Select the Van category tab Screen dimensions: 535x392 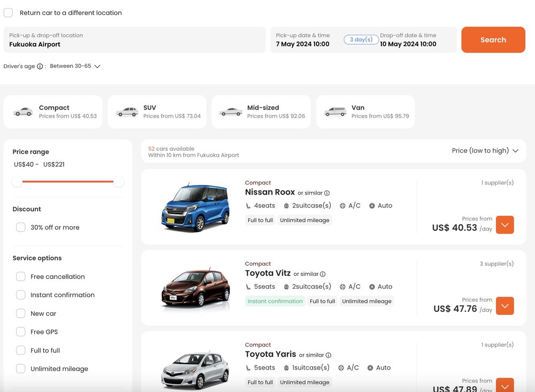coord(365,112)
